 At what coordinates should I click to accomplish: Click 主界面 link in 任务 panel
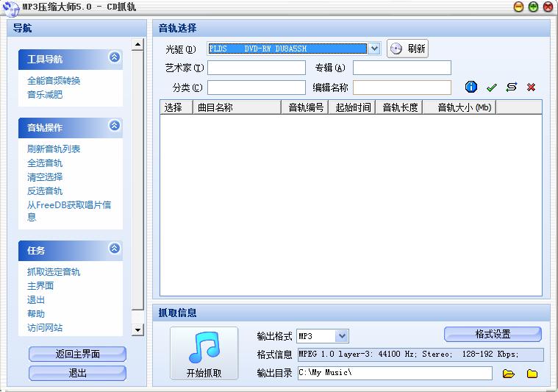(x=40, y=286)
